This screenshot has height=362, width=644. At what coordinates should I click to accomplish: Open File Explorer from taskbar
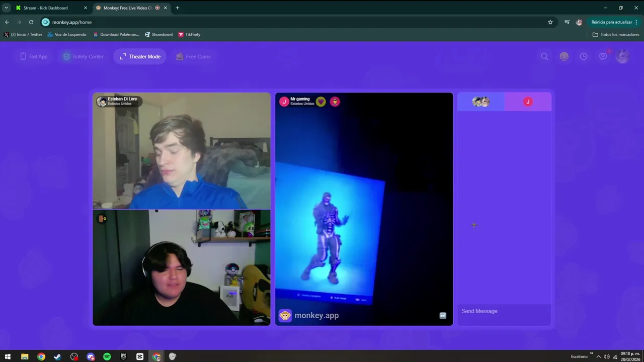point(25,356)
